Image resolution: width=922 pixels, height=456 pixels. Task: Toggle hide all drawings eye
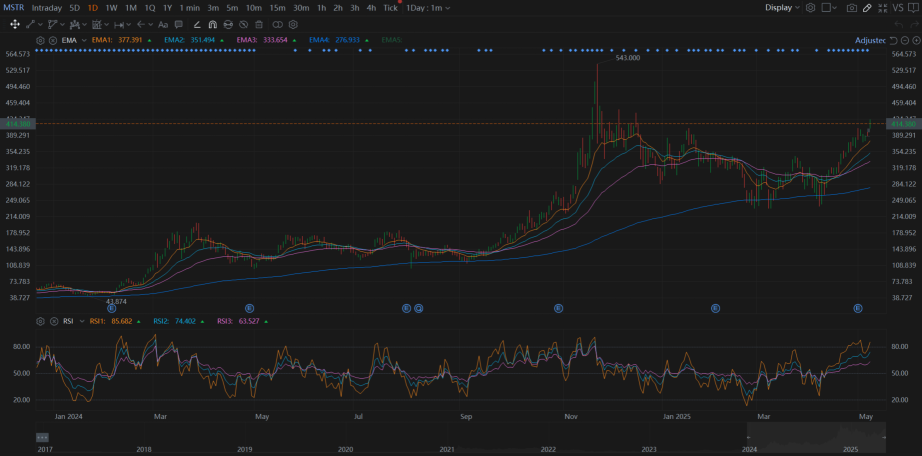coord(243,25)
